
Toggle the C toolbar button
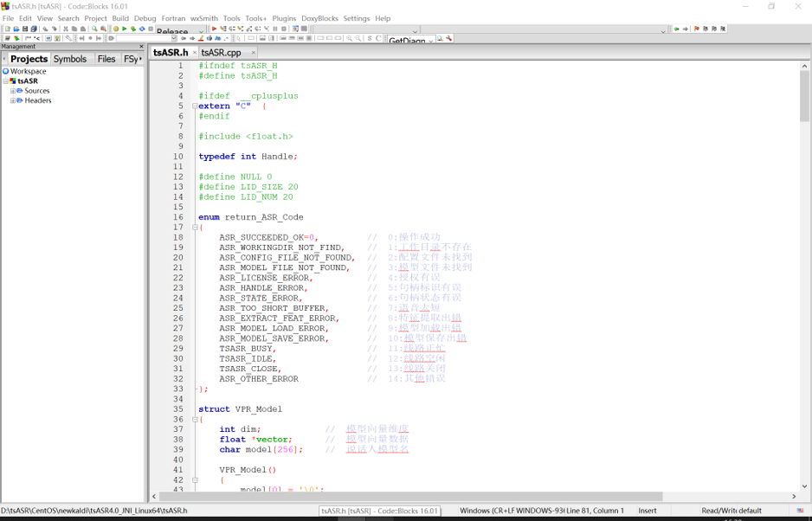click(378, 38)
